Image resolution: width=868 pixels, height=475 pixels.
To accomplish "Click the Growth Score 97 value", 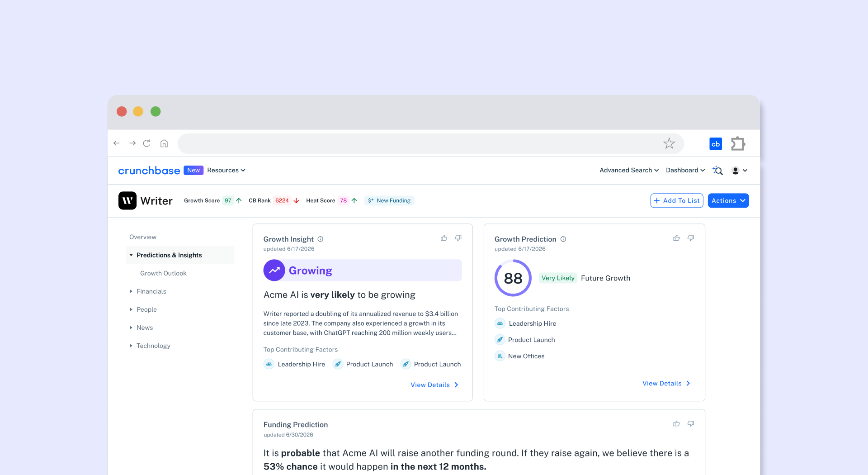I will point(228,200).
